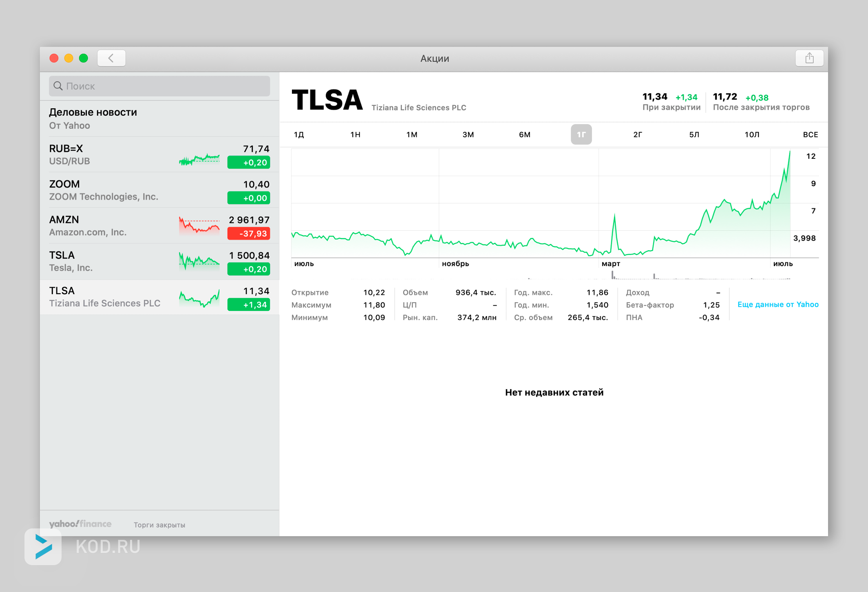The height and width of the screenshot is (592, 868).
Task: Open Еще данные от Yahoo link
Action: [778, 304]
